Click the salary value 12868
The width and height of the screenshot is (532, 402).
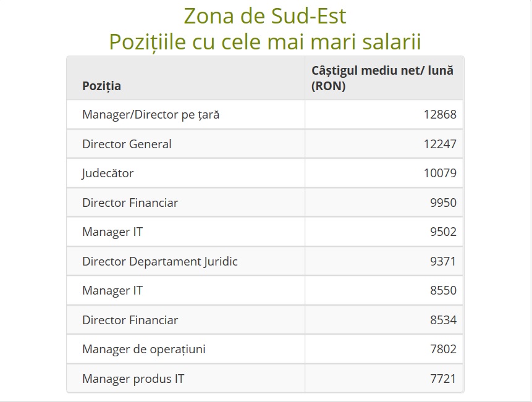pos(439,115)
